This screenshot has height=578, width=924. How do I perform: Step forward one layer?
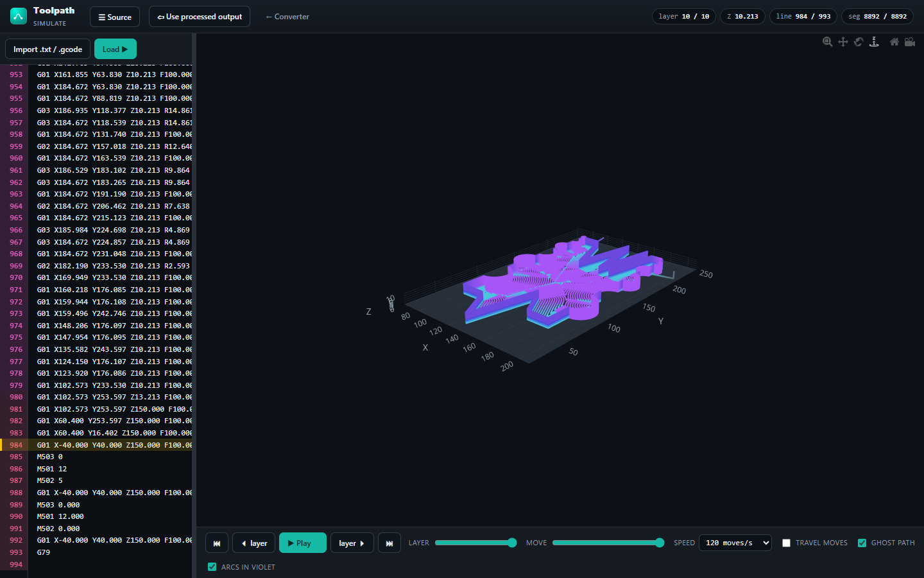point(352,543)
